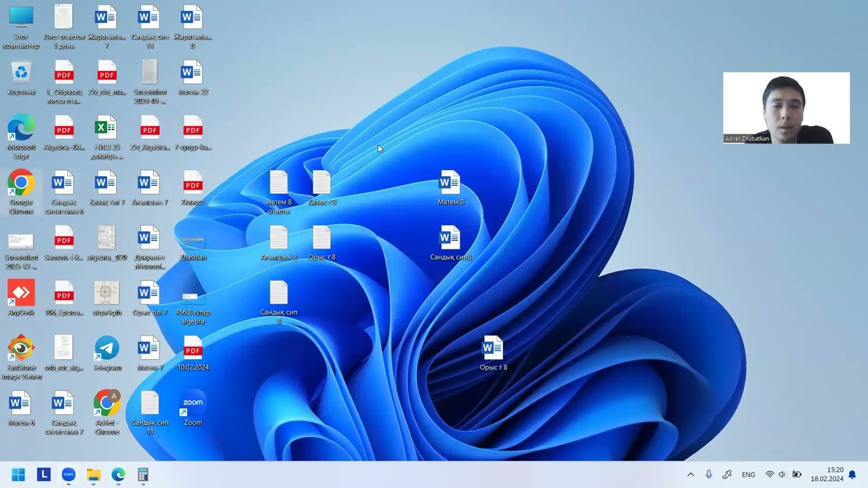Select the Орыс т 8 Word document

click(x=493, y=353)
